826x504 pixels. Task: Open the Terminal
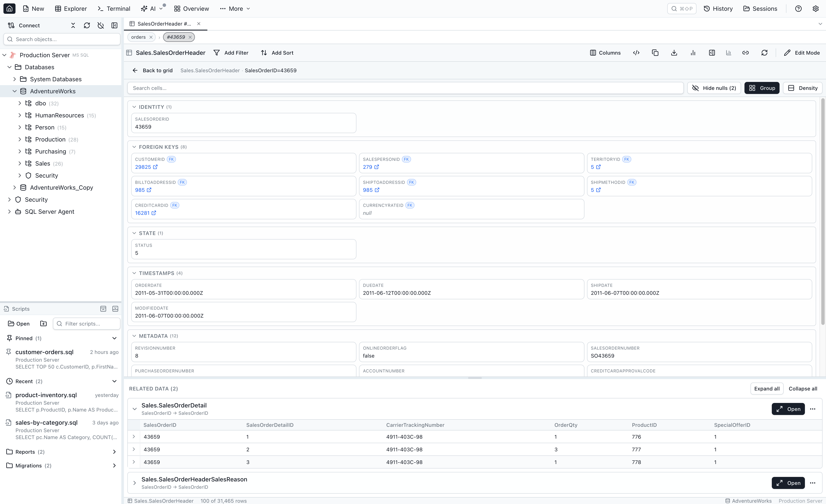click(114, 9)
